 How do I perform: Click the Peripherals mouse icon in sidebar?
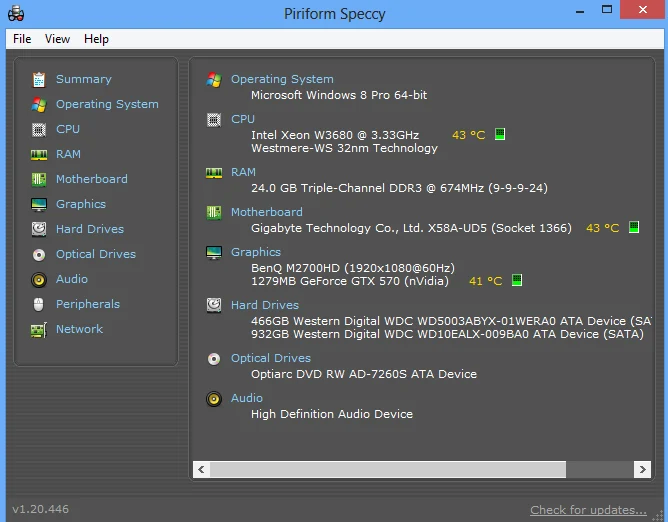point(39,305)
